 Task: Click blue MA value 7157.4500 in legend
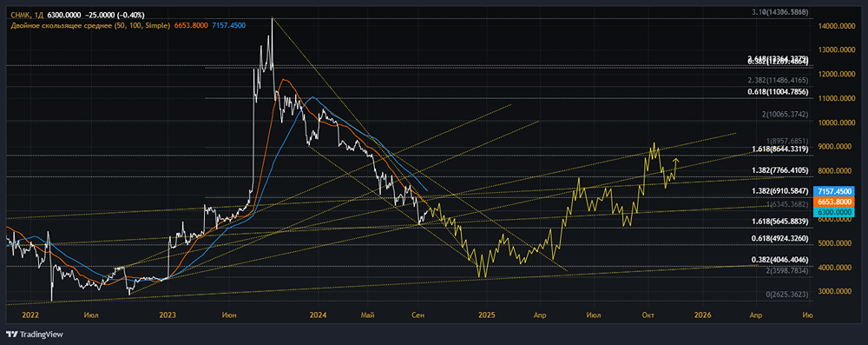coord(228,25)
